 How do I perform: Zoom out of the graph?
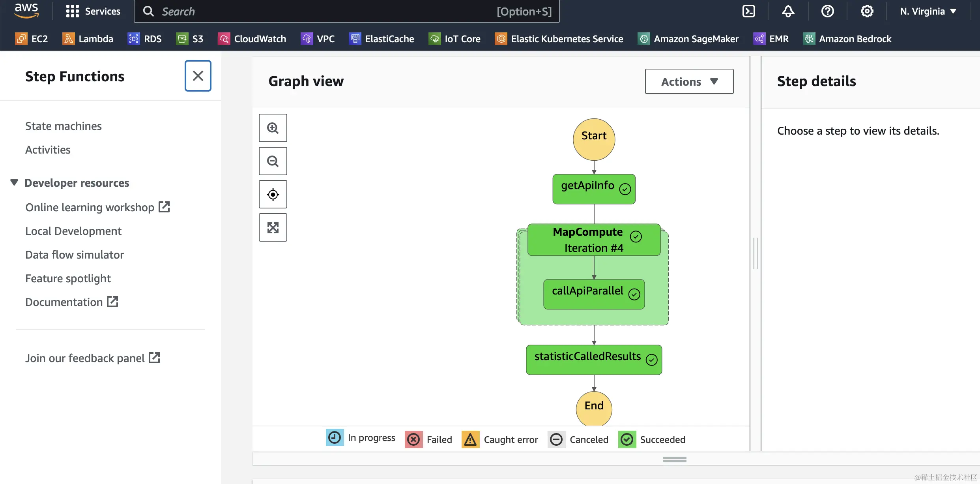(x=273, y=161)
